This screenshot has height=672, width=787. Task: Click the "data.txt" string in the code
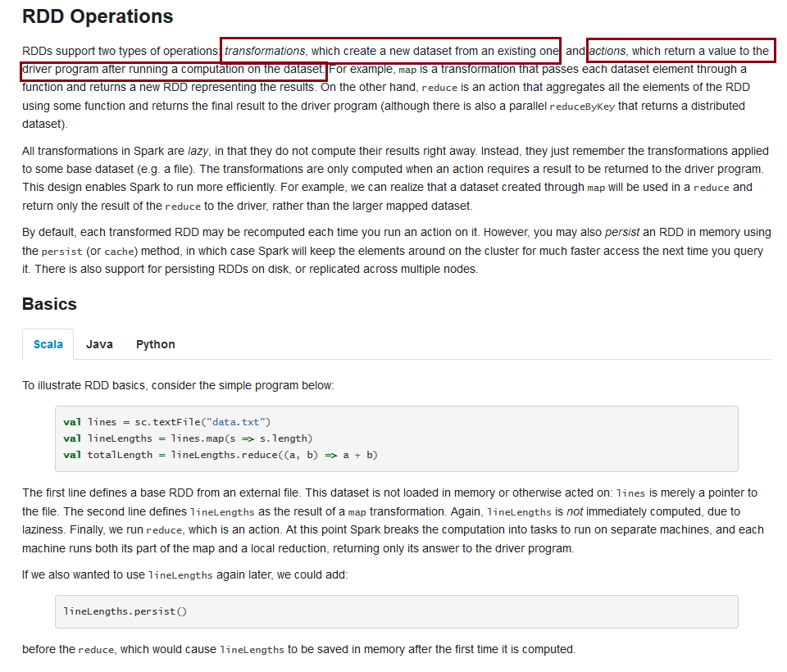pyautogui.click(x=238, y=422)
